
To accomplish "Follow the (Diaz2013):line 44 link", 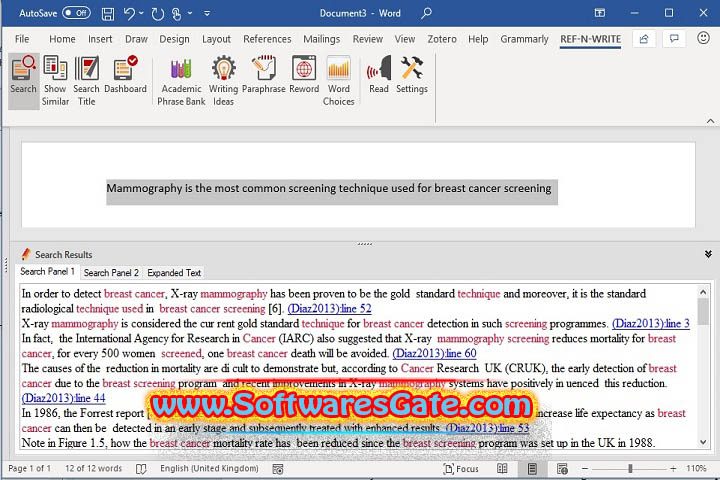I will click(63, 398).
